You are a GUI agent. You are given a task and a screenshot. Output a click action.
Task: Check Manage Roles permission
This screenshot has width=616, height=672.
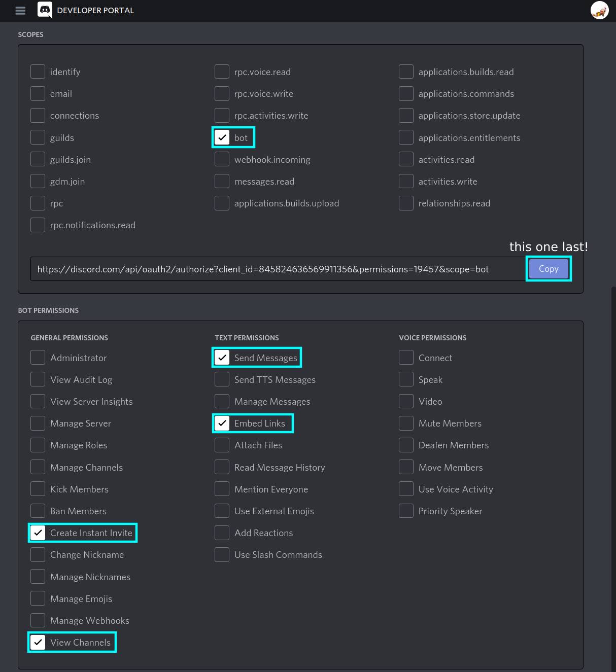(38, 445)
